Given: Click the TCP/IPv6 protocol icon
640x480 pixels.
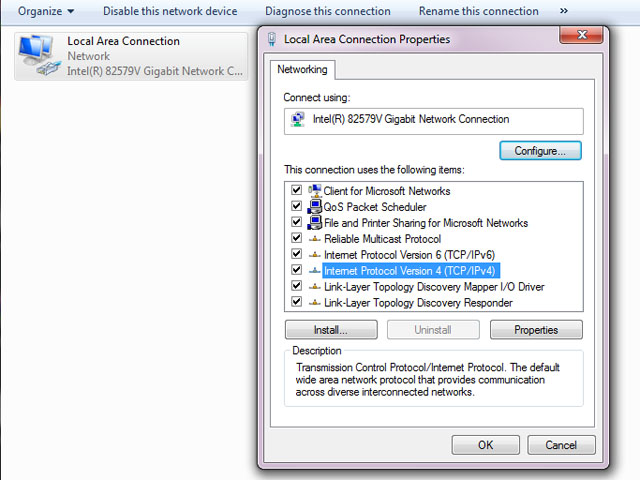Looking at the screenshot, I should pos(315,255).
